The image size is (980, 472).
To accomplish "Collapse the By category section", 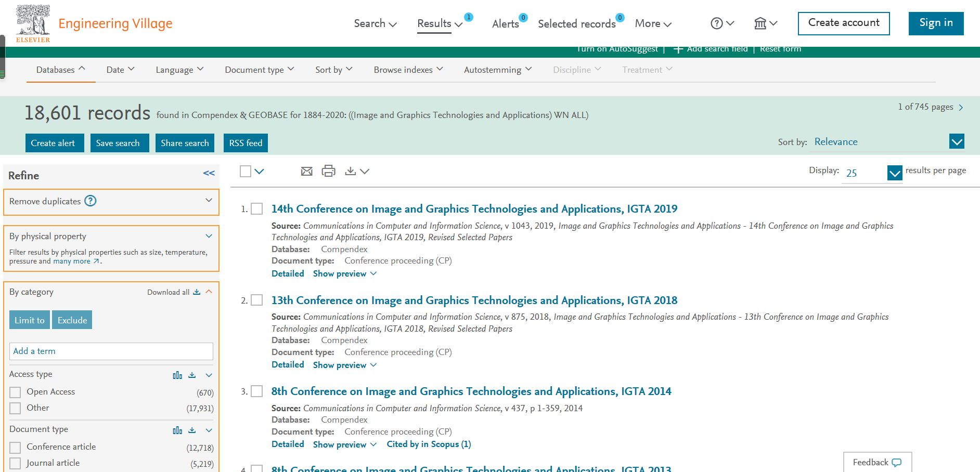I will (209, 292).
